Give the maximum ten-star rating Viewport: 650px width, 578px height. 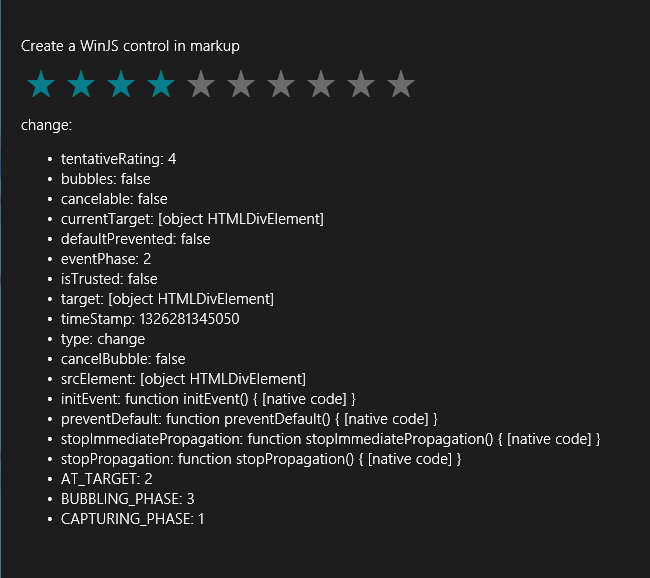401,85
